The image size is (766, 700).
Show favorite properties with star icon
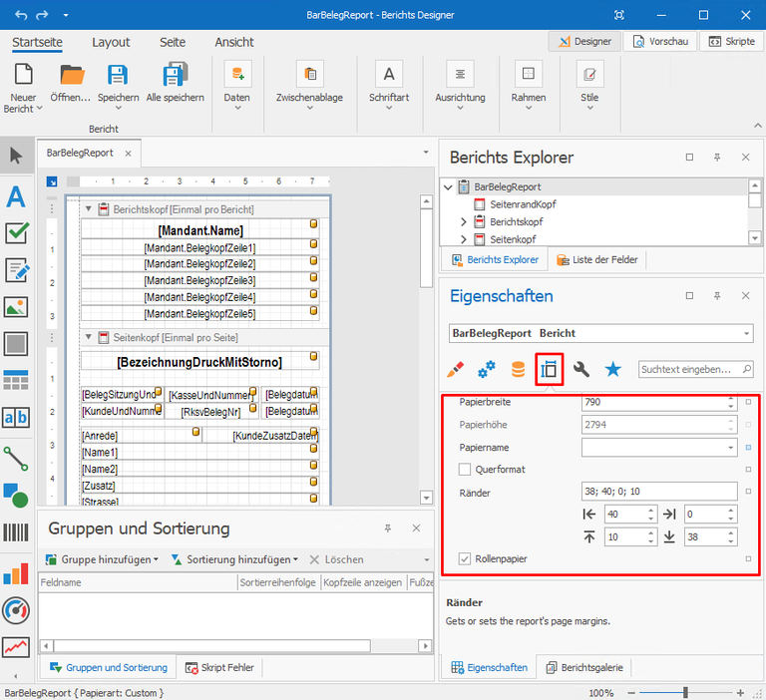pyautogui.click(x=612, y=369)
